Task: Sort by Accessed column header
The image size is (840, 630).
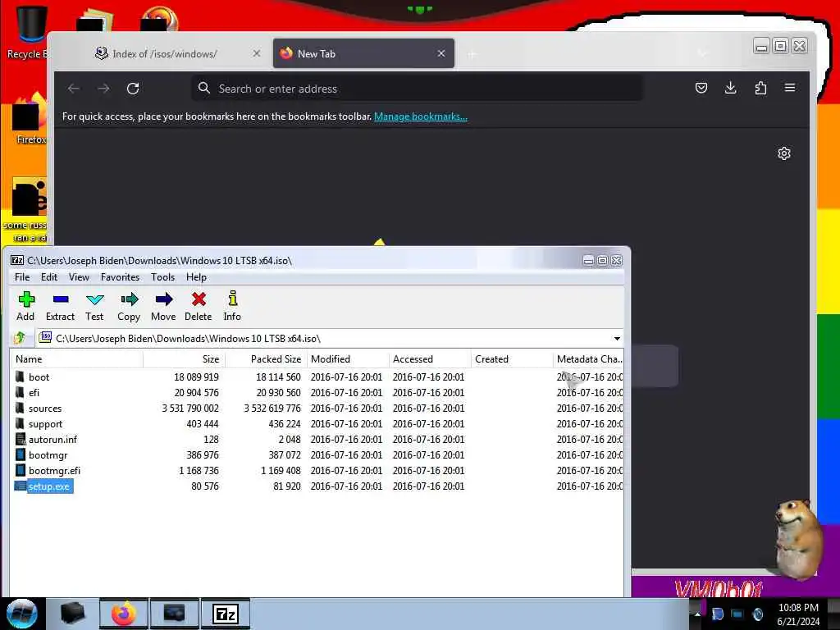Action: tap(430, 359)
